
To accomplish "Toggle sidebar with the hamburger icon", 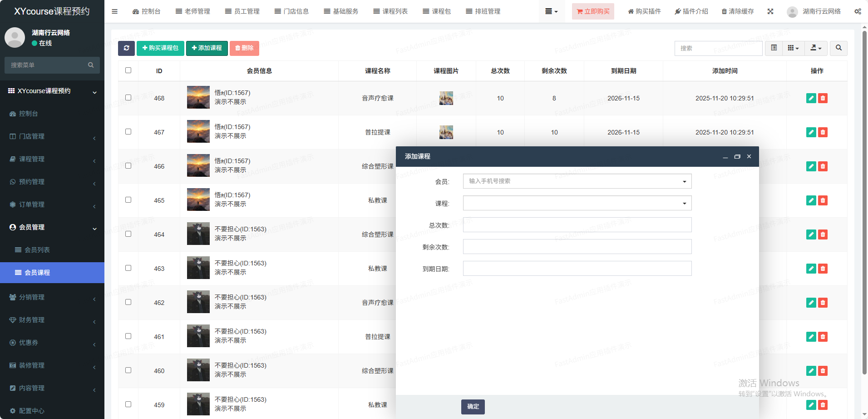I will click(x=114, y=11).
